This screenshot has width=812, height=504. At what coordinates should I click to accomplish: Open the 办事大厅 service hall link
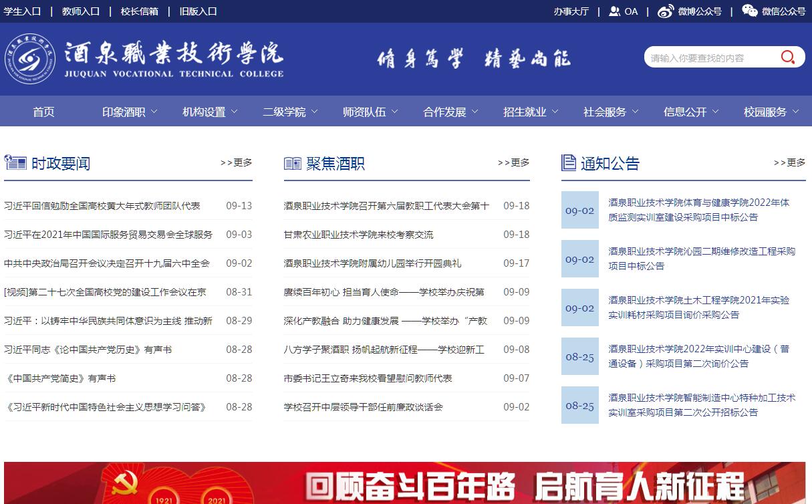click(x=571, y=11)
